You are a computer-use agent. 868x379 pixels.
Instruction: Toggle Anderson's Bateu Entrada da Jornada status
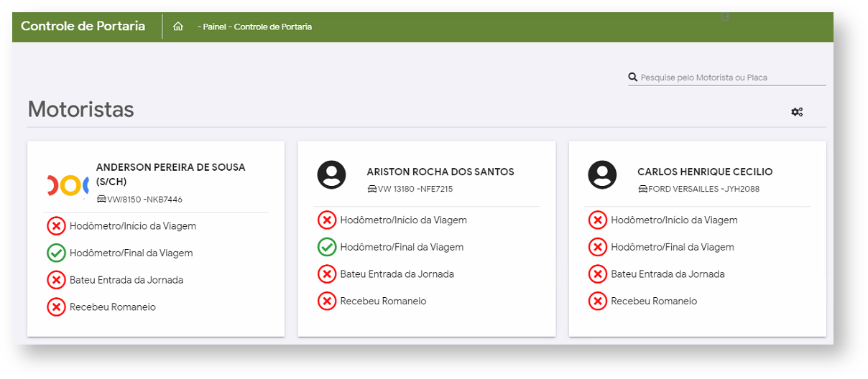[x=56, y=280]
